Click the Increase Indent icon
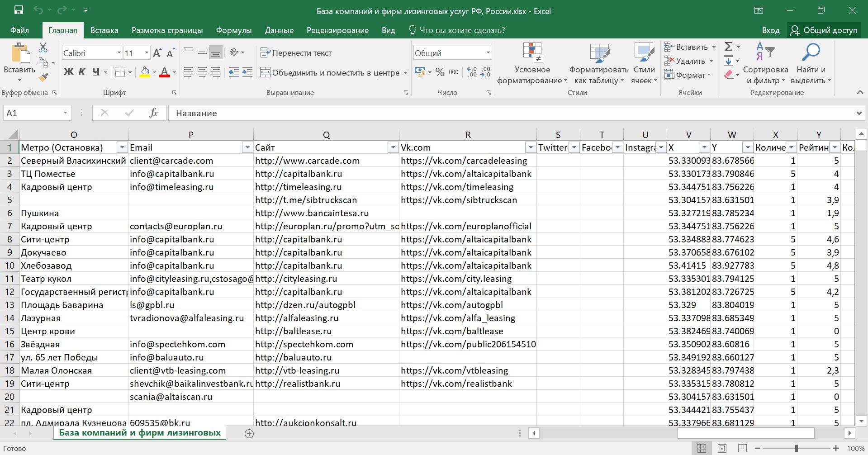This screenshot has width=868, height=455. click(x=247, y=72)
